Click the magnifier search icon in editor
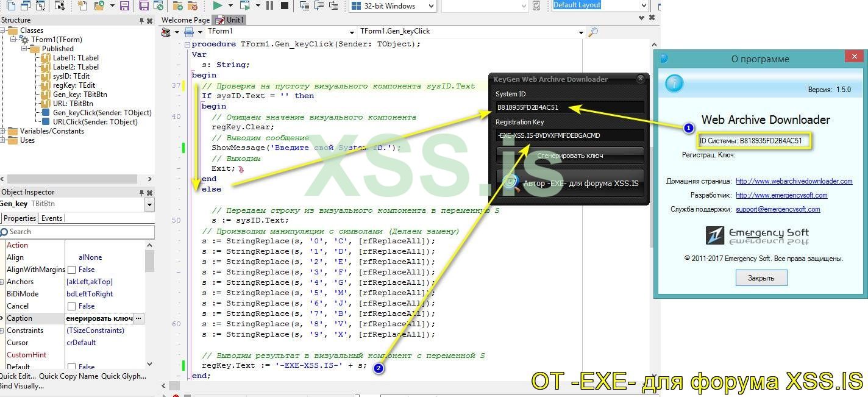This screenshot has height=397, width=868. coord(593,32)
